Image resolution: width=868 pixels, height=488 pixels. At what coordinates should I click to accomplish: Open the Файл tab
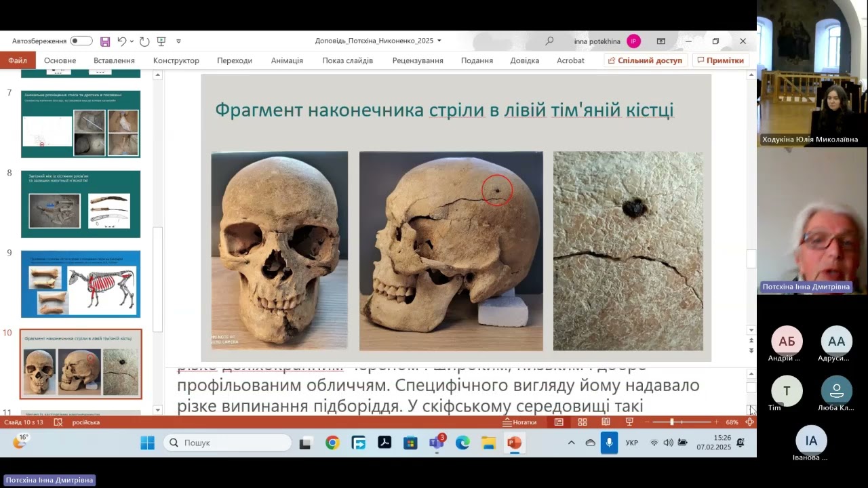tap(18, 60)
